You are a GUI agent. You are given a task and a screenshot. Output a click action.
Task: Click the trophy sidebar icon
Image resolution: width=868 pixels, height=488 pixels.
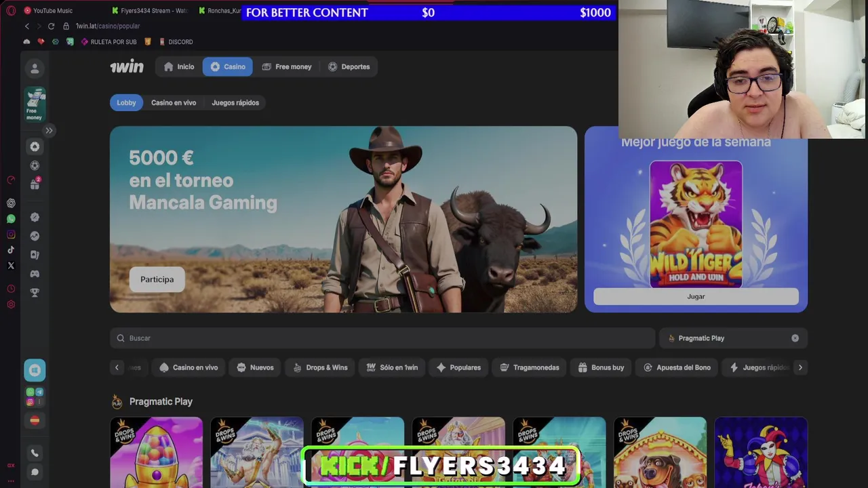35,293
